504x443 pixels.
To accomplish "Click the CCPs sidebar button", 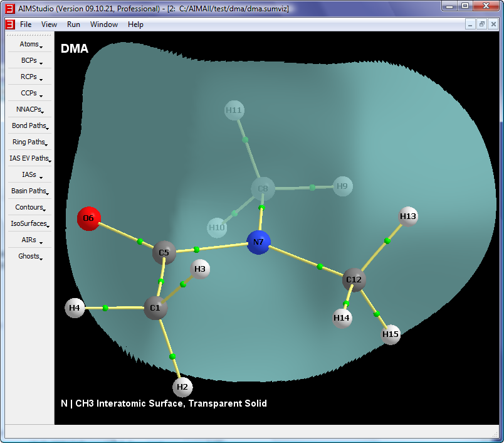I will [x=30, y=93].
